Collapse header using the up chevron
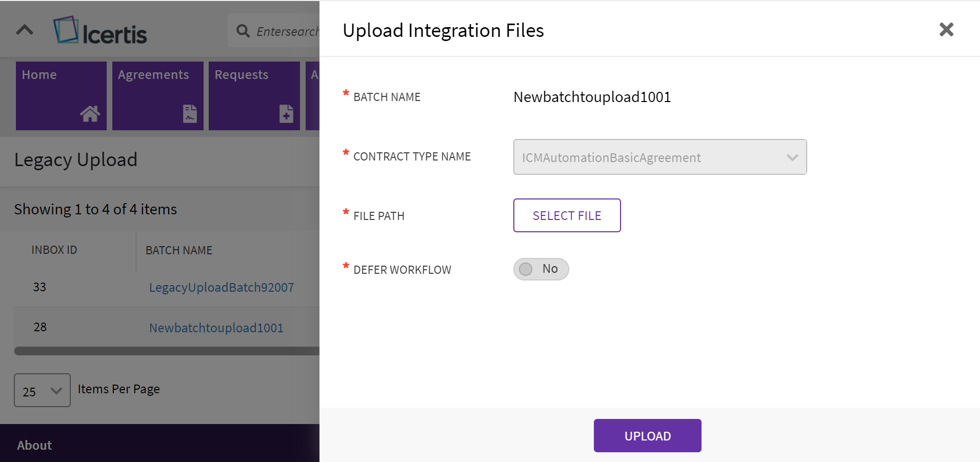This screenshot has width=980, height=462. coord(25,30)
